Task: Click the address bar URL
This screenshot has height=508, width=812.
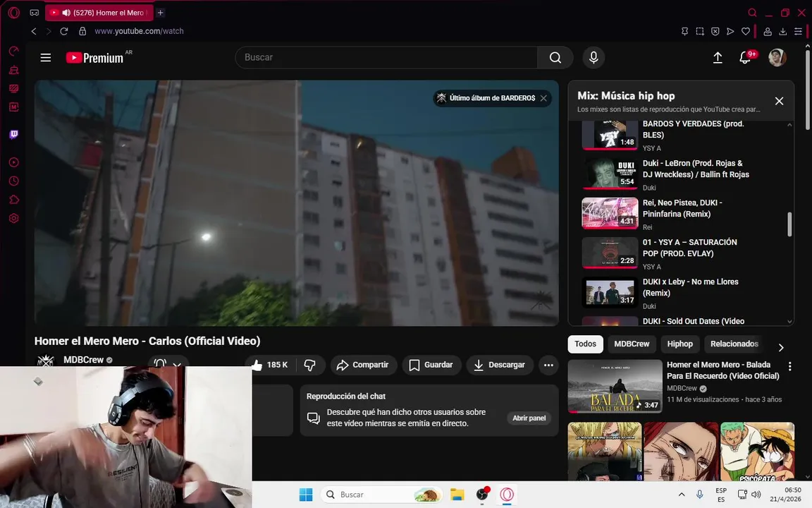Action: pos(139,31)
